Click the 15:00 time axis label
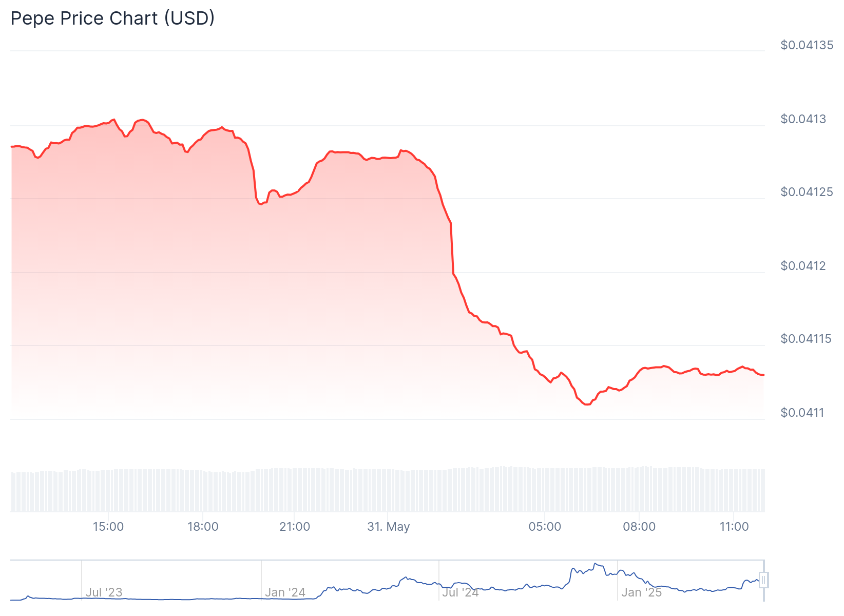The image size is (844, 616). click(x=108, y=527)
